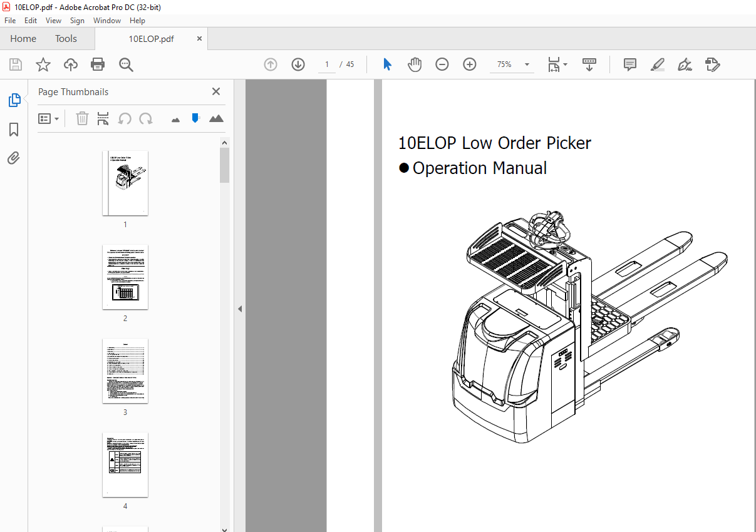Select page 3 thumbnail
Screen dimensions: 756x532
125,371
